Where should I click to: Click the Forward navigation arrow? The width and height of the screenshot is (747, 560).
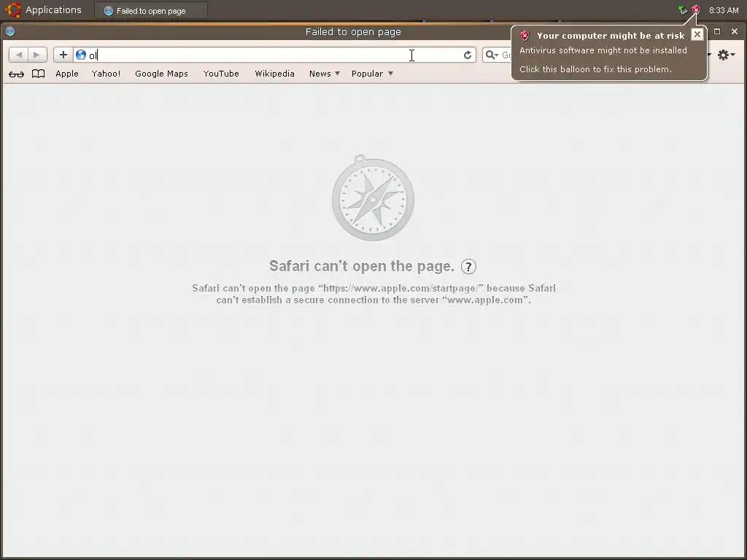pyautogui.click(x=37, y=55)
